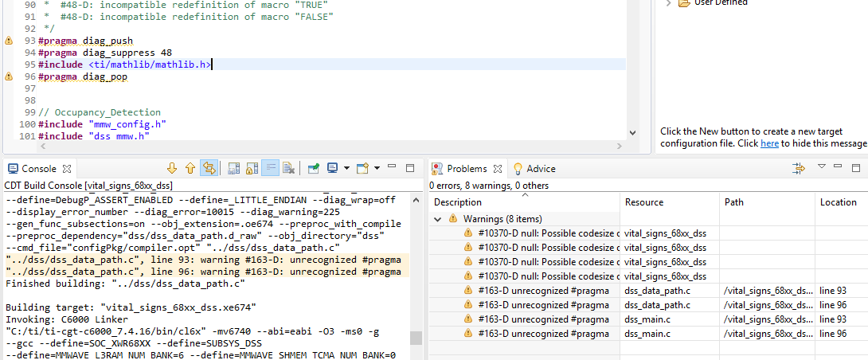Maximize the Problems view
Screen dimensions: 868x360
point(856,168)
